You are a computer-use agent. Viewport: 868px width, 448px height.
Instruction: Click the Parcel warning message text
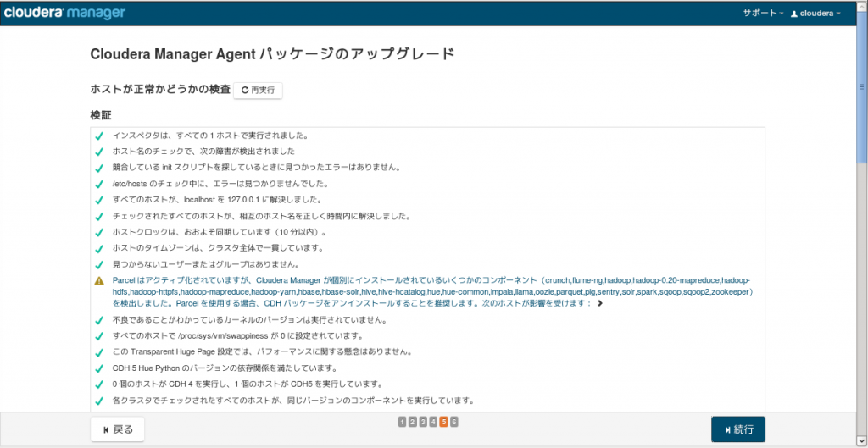(x=431, y=292)
